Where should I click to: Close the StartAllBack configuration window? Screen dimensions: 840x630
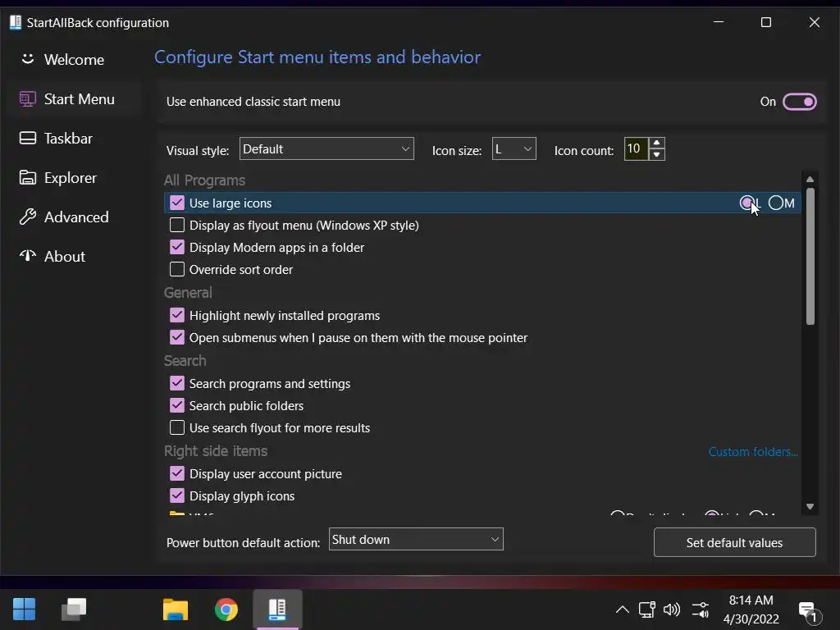pos(814,22)
